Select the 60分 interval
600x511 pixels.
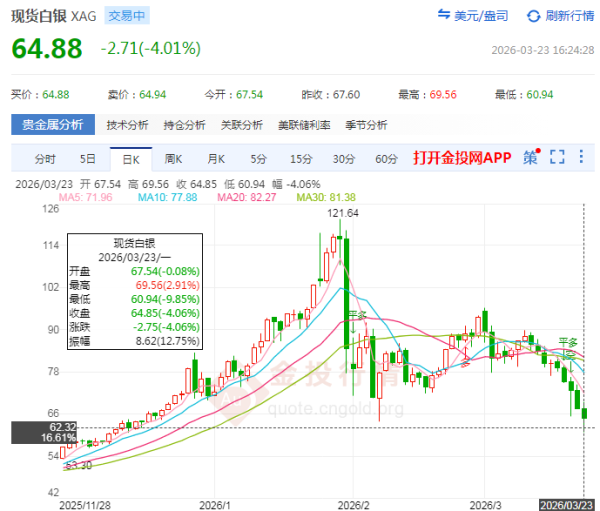(386, 159)
